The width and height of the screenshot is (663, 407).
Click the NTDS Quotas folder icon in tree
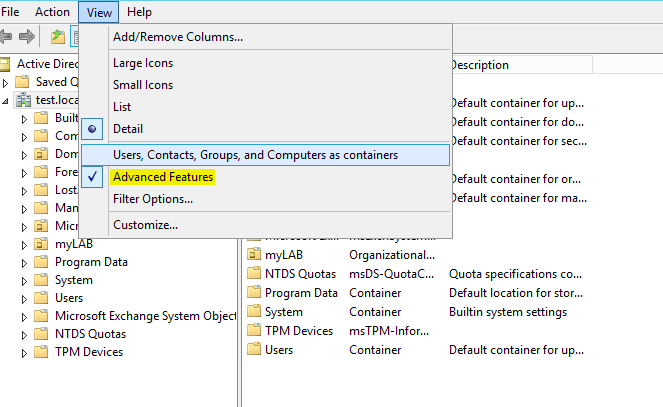pyautogui.click(x=41, y=333)
